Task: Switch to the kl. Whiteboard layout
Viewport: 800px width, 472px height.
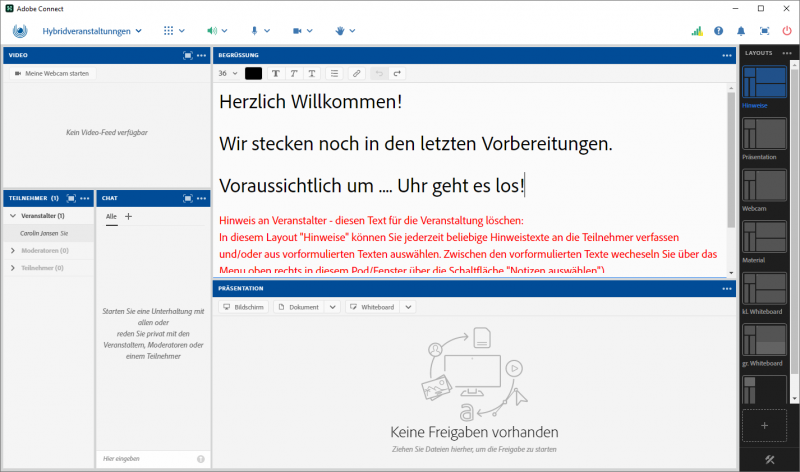Action: point(764,288)
